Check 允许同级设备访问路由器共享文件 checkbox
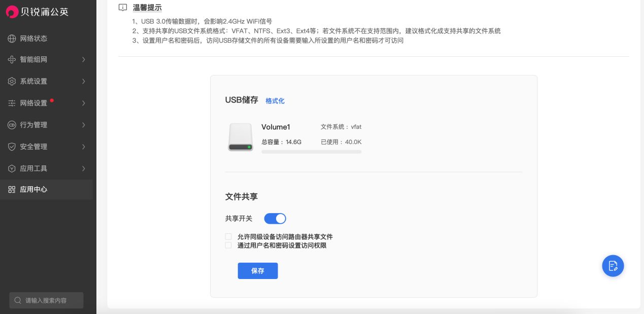 (228, 237)
